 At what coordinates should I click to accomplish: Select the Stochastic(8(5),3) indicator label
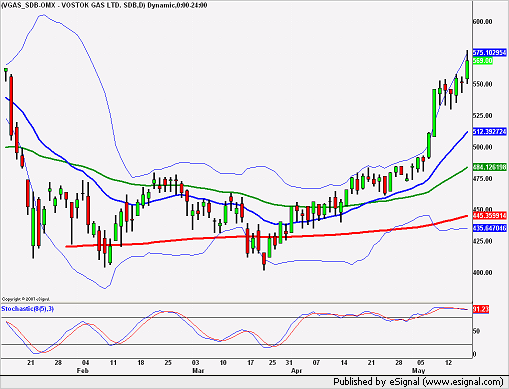point(28,309)
